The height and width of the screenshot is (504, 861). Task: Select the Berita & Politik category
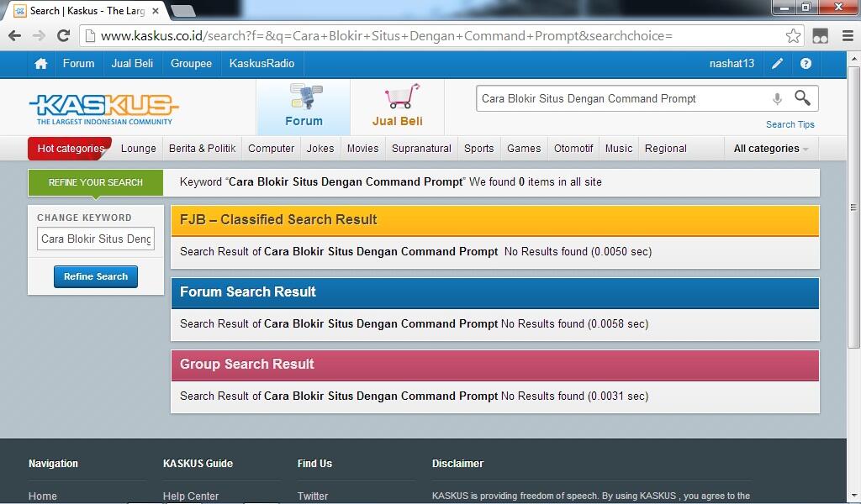coord(202,149)
